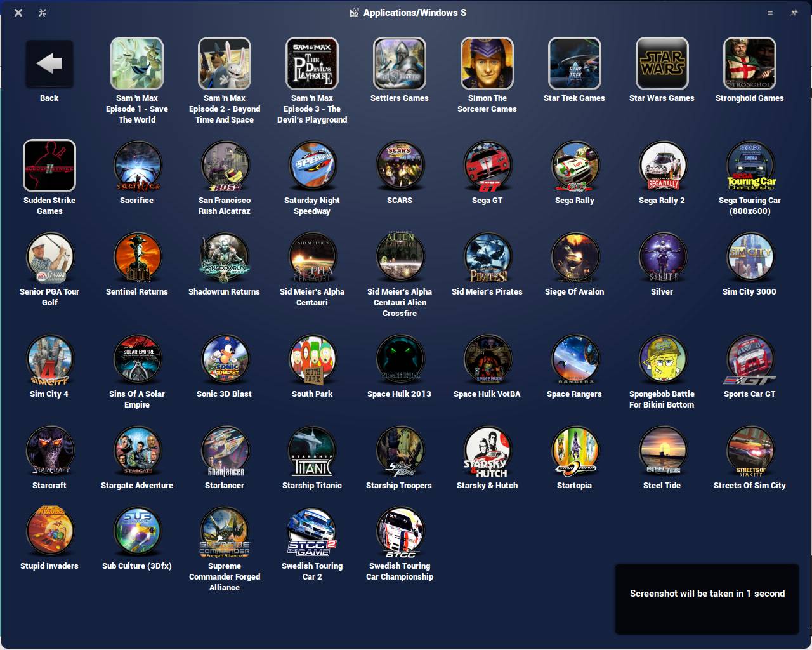
Task: Launch the South Park game icon
Action: (312, 359)
